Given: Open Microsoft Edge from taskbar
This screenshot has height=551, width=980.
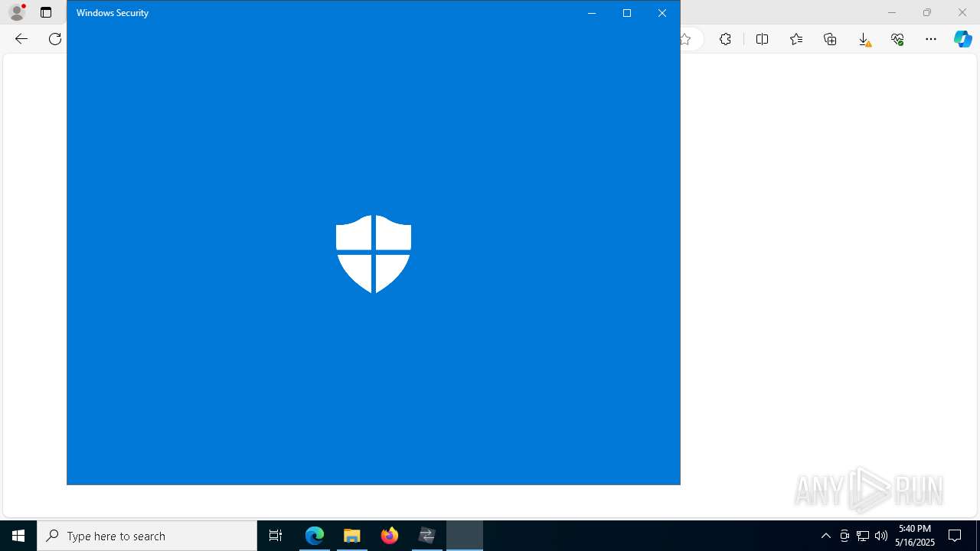Looking at the screenshot, I should point(315,536).
